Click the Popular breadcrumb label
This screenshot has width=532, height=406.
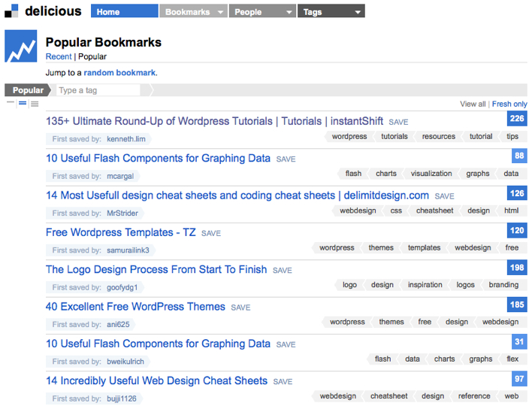click(x=28, y=90)
